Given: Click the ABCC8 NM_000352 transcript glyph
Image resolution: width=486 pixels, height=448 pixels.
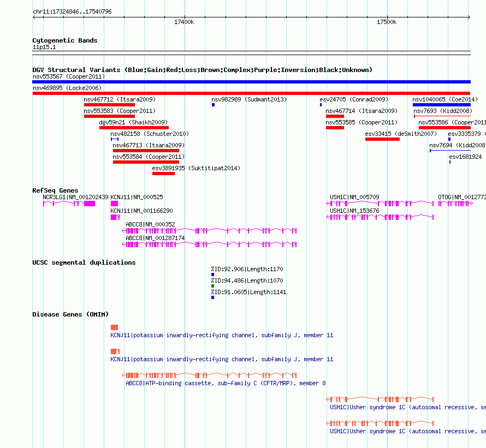Looking at the screenshot, I should coord(209,231).
